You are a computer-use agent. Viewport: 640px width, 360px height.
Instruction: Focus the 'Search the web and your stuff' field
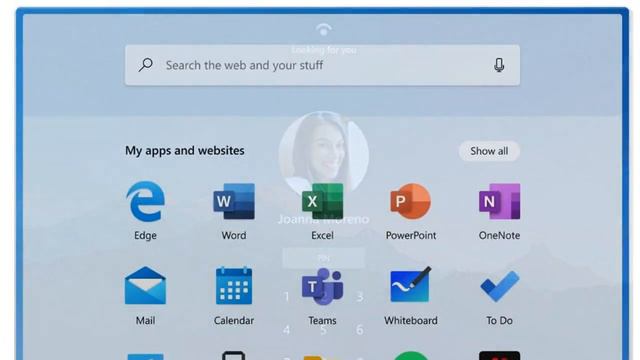point(322,65)
